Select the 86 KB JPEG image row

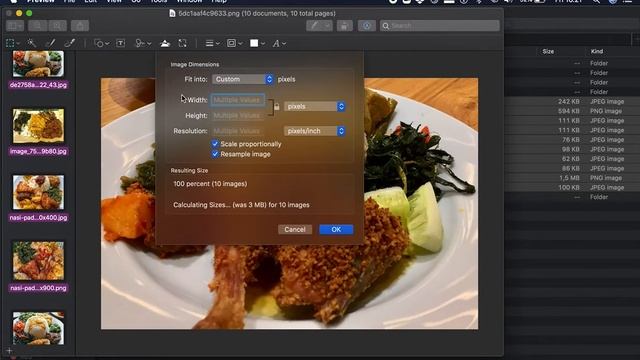[x=572, y=168]
